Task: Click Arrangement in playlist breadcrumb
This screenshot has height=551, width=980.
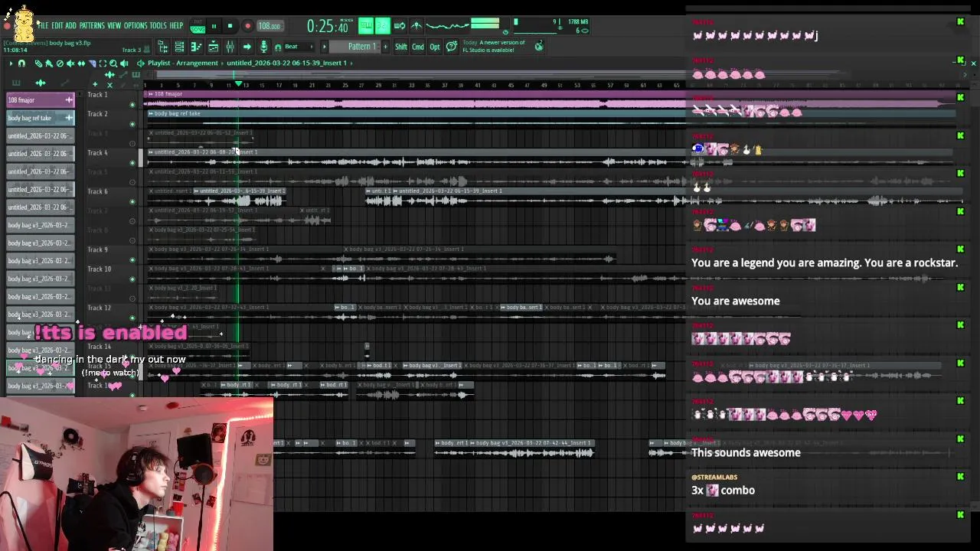Action: pyautogui.click(x=198, y=64)
